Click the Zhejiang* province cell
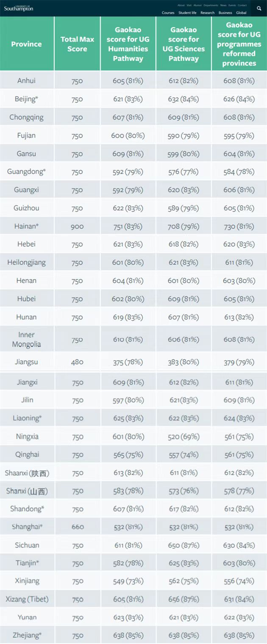267x644 pixels. tap(27, 635)
